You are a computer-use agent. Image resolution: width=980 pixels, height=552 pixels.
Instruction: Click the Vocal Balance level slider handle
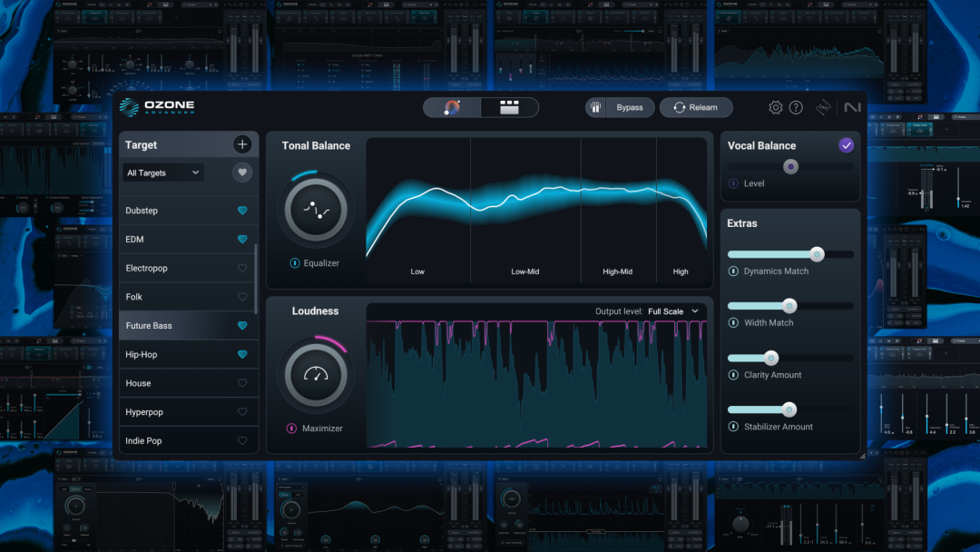[x=790, y=167]
